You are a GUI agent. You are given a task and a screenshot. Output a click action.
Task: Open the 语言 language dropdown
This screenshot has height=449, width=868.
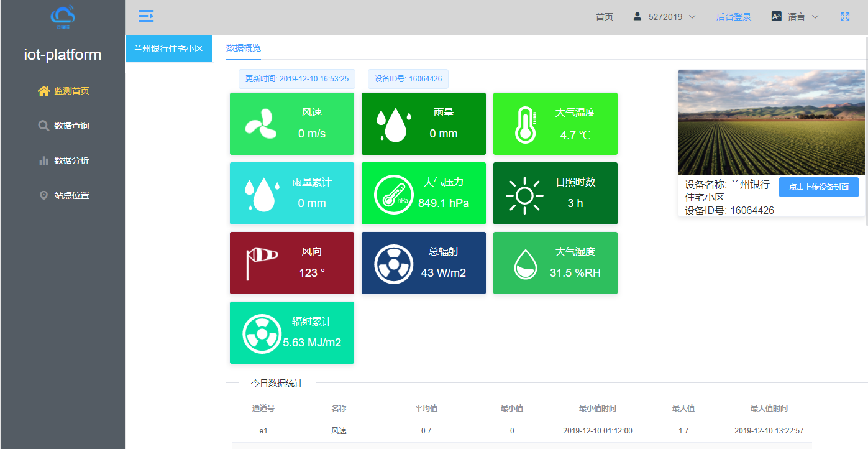coord(795,17)
